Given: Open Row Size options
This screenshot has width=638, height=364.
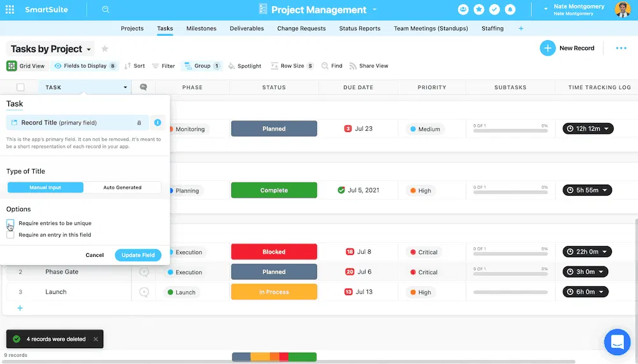Looking at the screenshot, I should (292, 66).
